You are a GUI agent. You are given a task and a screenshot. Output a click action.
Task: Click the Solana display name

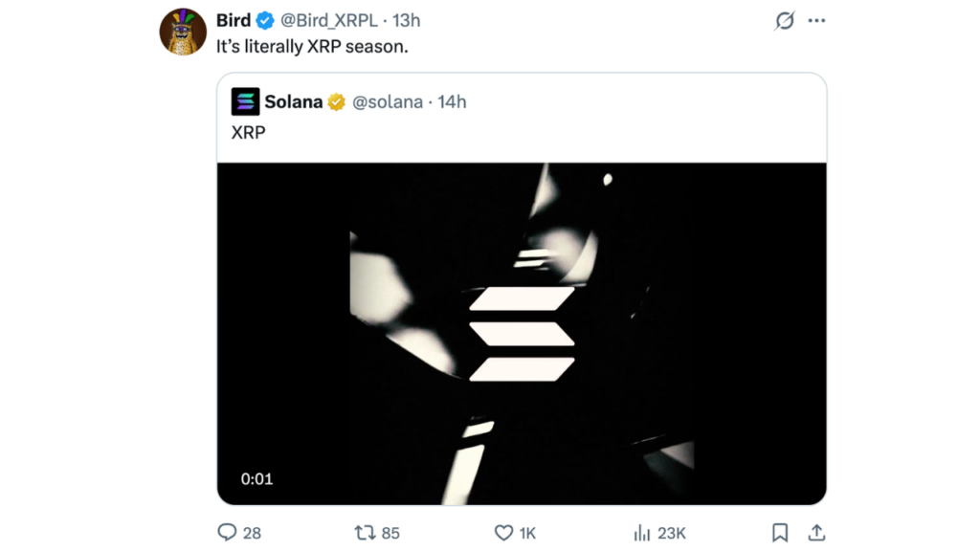click(293, 102)
